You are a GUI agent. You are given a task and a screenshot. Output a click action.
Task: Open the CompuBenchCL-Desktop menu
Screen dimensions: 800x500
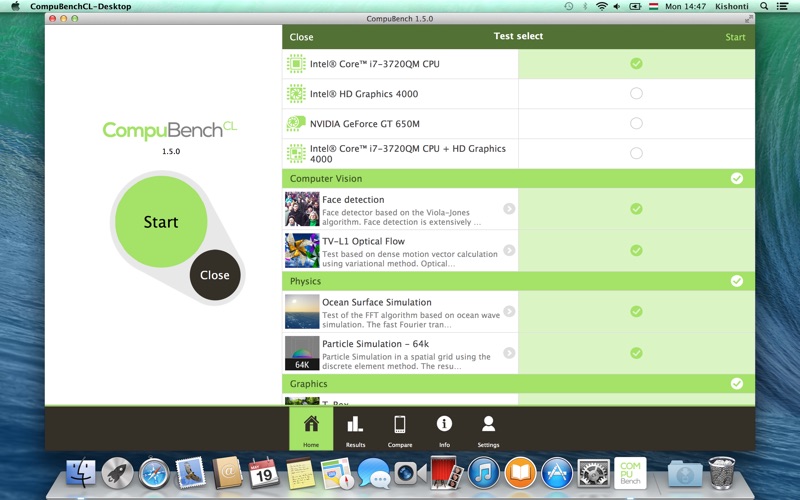tap(81, 6)
